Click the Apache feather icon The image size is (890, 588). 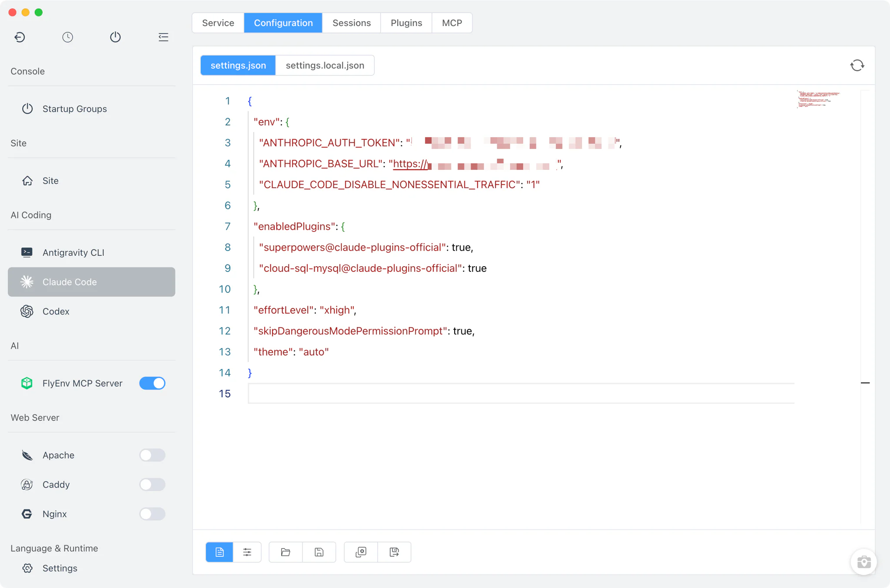(27, 455)
